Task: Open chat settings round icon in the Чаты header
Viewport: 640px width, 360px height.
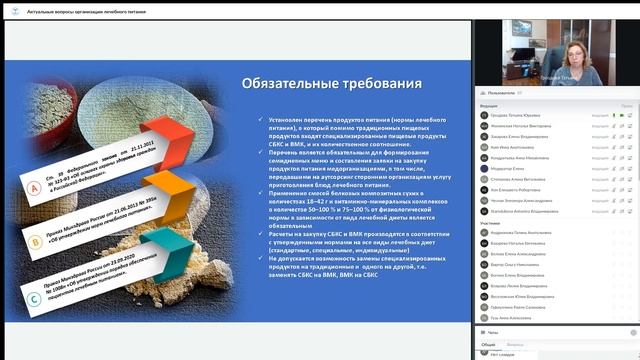Action: click(633, 333)
